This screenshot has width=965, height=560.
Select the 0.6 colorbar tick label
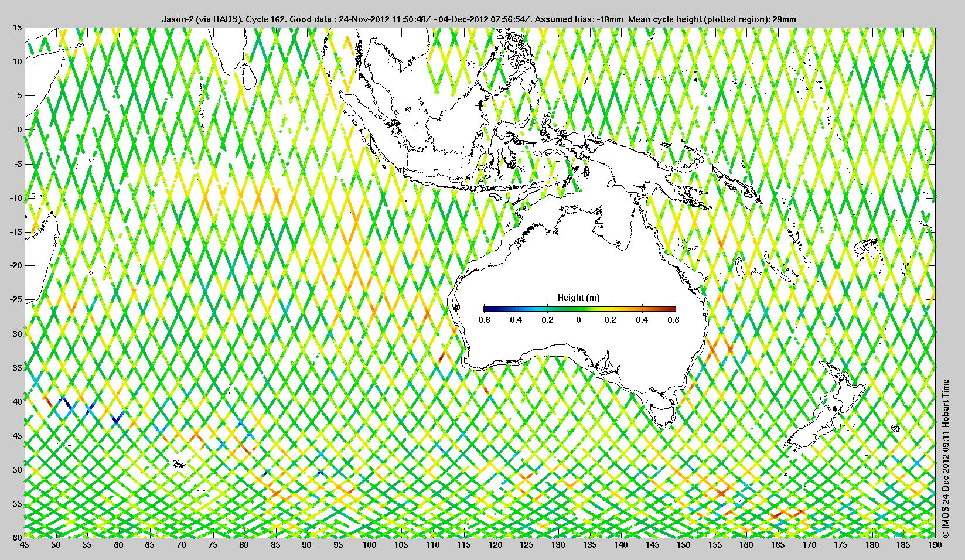pos(674,320)
